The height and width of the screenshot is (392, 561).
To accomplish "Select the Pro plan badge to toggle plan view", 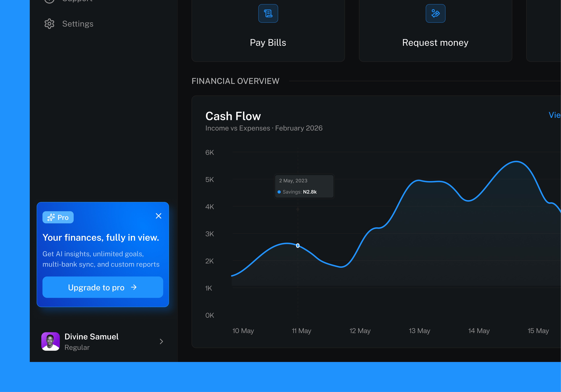I will point(58,217).
